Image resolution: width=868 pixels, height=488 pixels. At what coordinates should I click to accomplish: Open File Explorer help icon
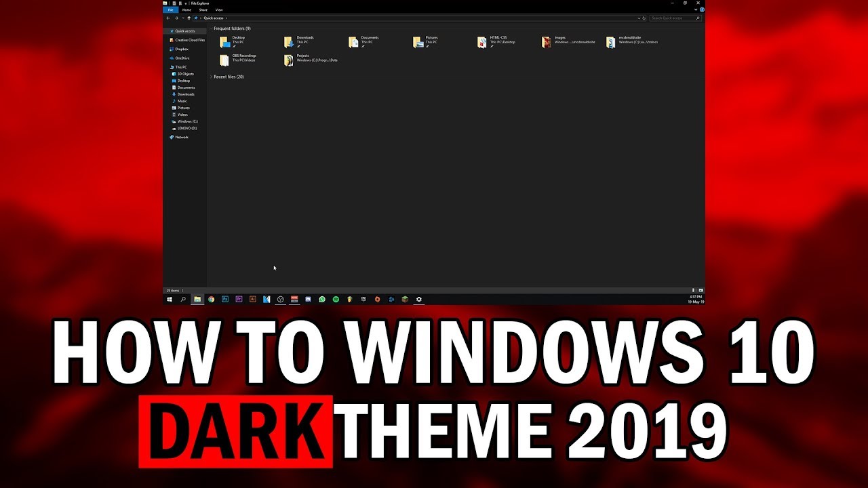[702, 9]
